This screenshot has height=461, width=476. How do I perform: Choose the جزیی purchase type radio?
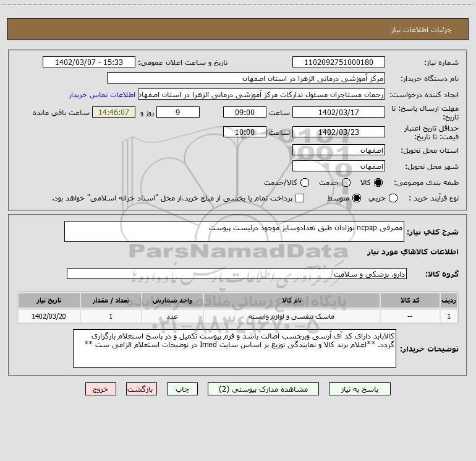coord(393,199)
